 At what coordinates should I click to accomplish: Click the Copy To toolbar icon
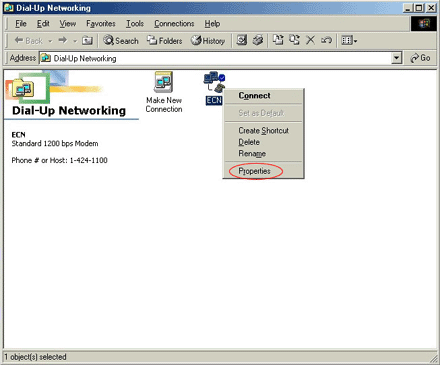294,40
